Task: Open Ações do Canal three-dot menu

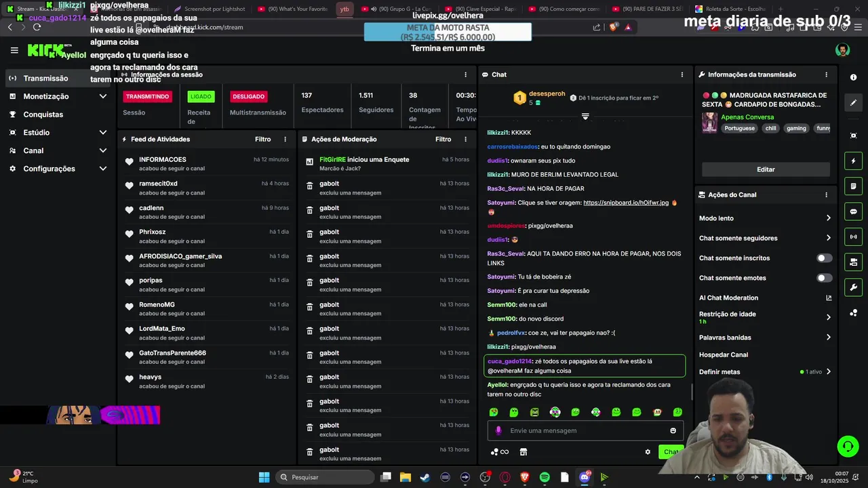Action: pos(826,195)
